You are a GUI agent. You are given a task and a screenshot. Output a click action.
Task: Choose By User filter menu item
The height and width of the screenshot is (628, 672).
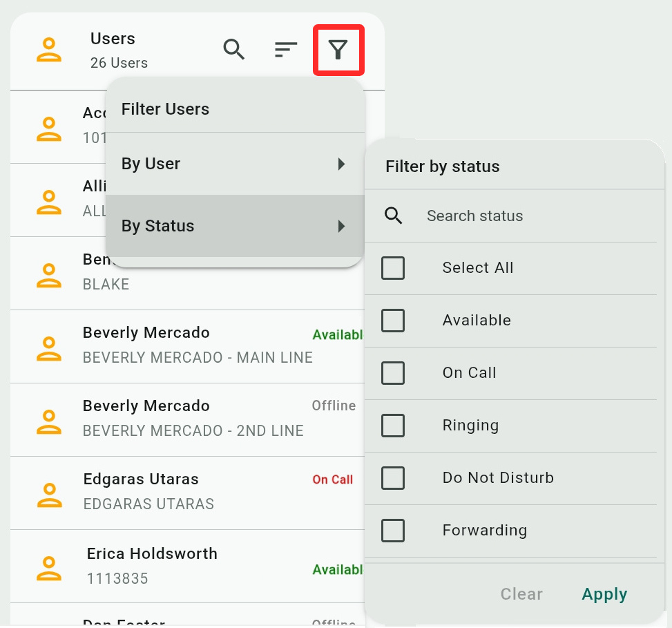(235, 164)
